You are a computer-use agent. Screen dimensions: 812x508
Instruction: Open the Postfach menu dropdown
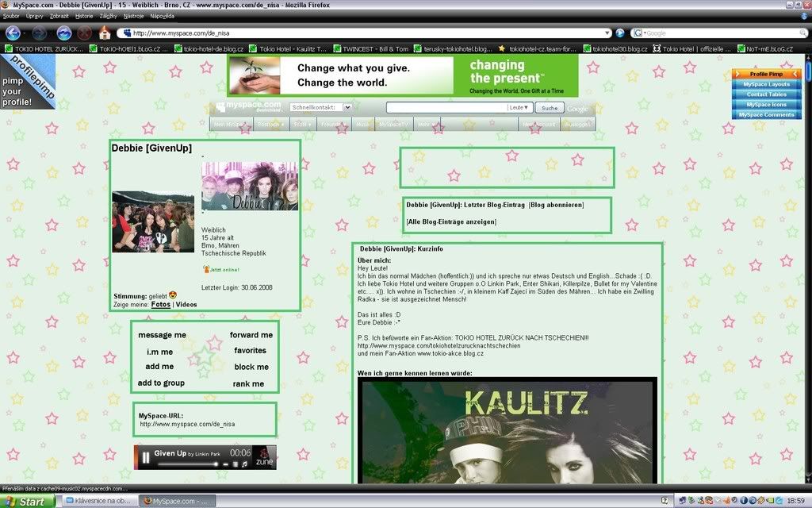pos(270,125)
